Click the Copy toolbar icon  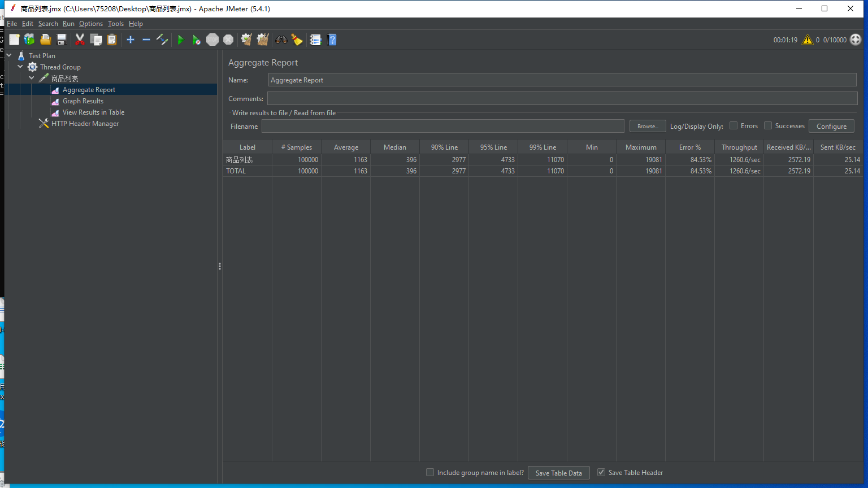96,40
